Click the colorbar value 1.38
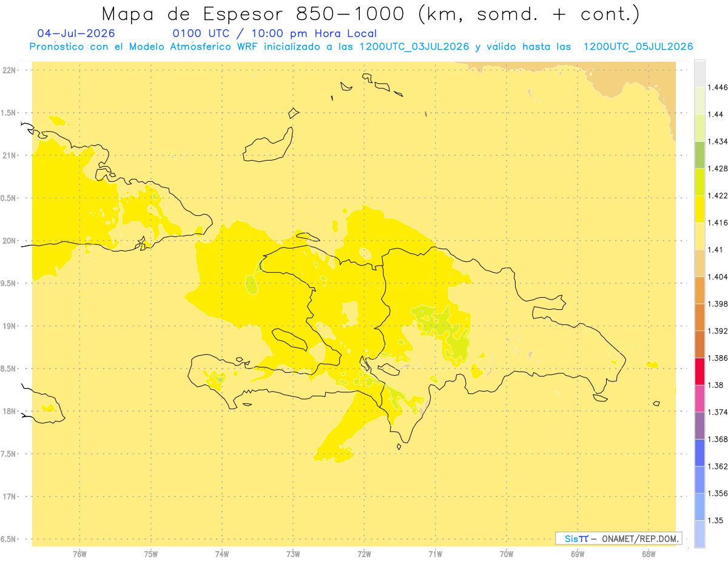The width and height of the screenshot is (728, 562). click(x=716, y=385)
